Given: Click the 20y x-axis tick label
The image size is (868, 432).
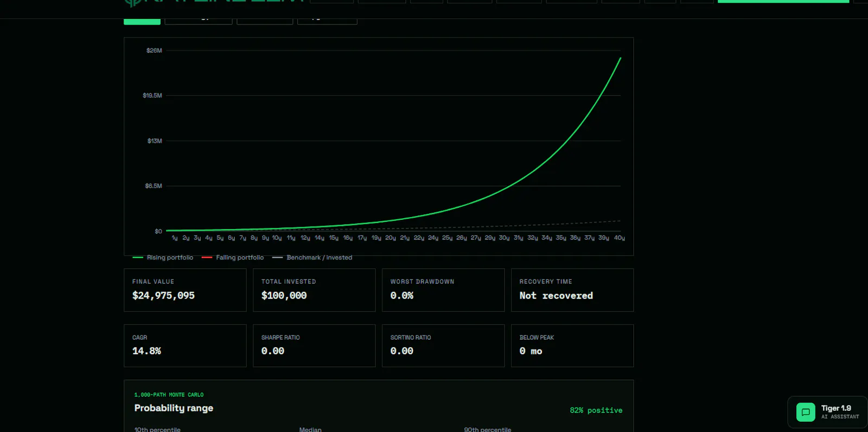Looking at the screenshot, I should [x=391, y=238].
